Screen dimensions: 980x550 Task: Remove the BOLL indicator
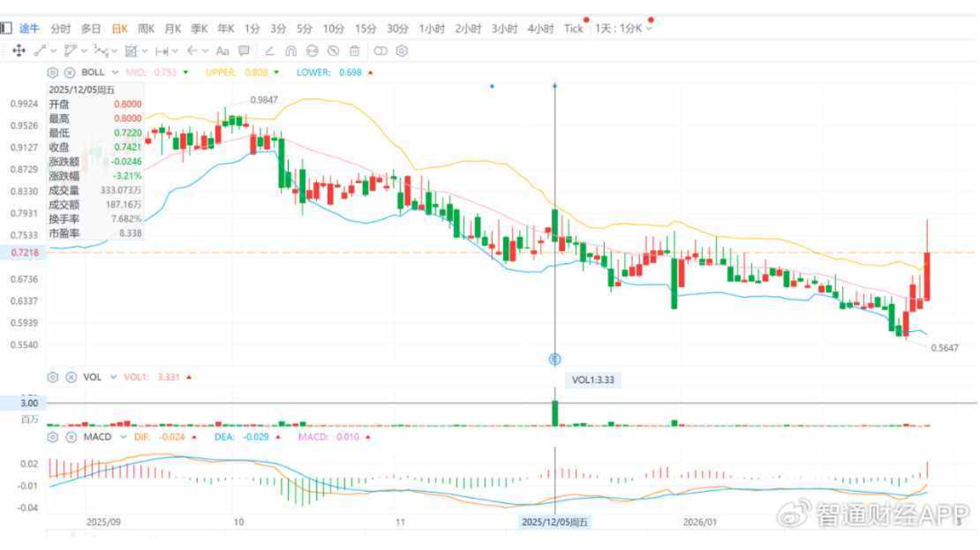point(70,72)
